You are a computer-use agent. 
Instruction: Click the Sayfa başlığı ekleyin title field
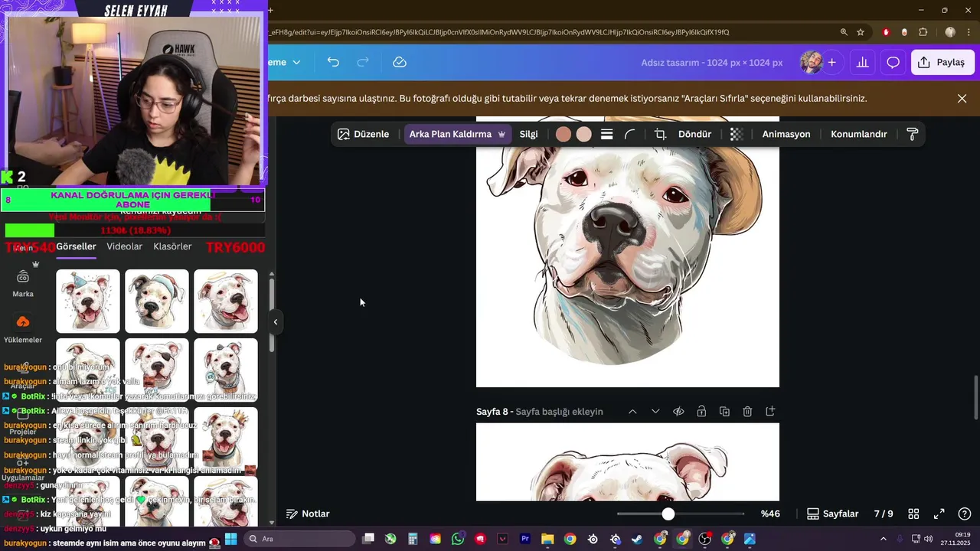coord(559,412)
